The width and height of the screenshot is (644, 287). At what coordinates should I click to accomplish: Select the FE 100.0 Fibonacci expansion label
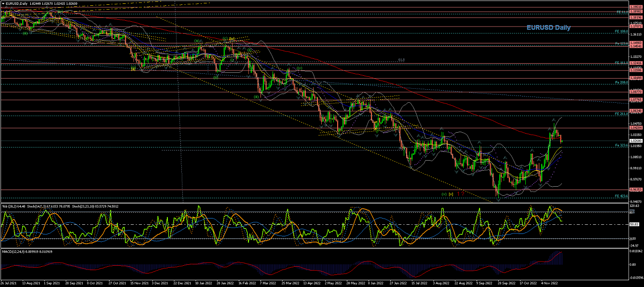pos(621,31)
